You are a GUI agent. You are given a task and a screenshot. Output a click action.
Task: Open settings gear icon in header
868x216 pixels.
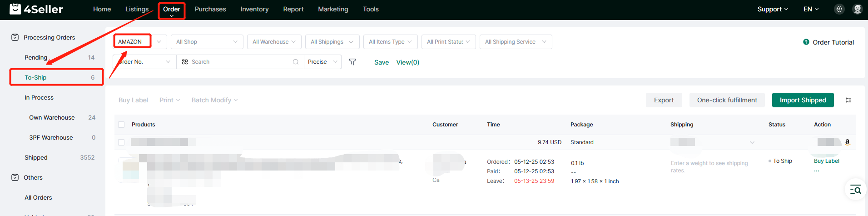tap(839, 9)
